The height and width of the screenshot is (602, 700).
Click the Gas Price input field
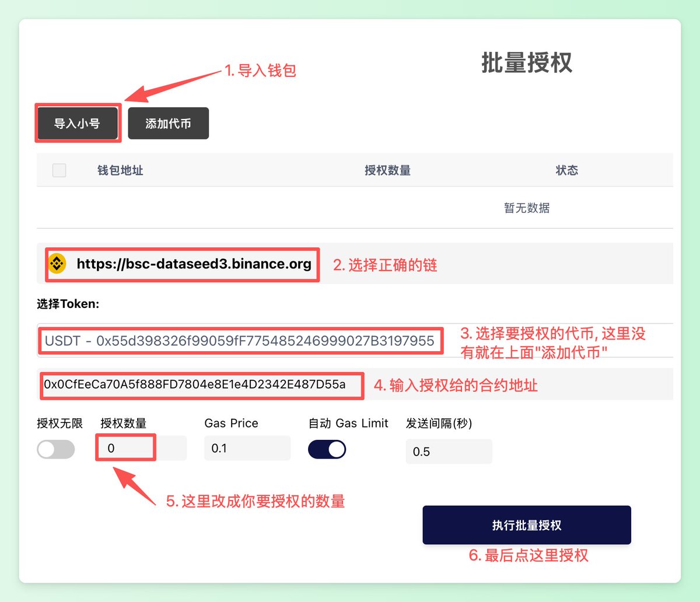pyautogui.click(x=247, y=448)
